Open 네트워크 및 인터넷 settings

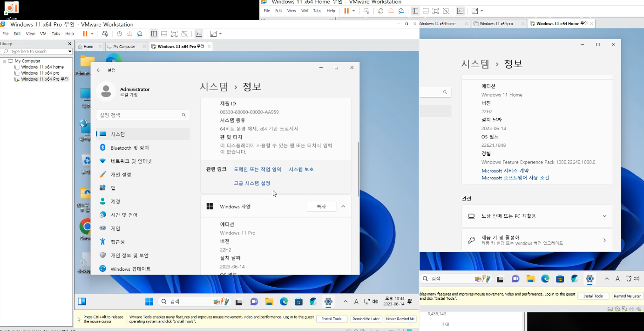(143, 161)
